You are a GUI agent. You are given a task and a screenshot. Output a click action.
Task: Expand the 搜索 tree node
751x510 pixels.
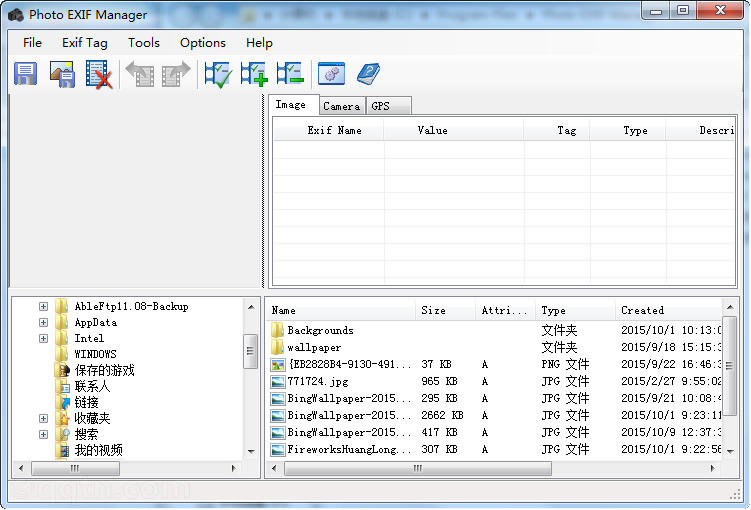coord(44,434)
